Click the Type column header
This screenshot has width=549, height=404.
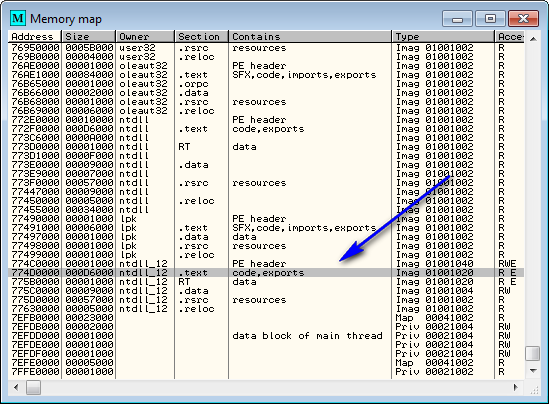click(x=443, y=36)
